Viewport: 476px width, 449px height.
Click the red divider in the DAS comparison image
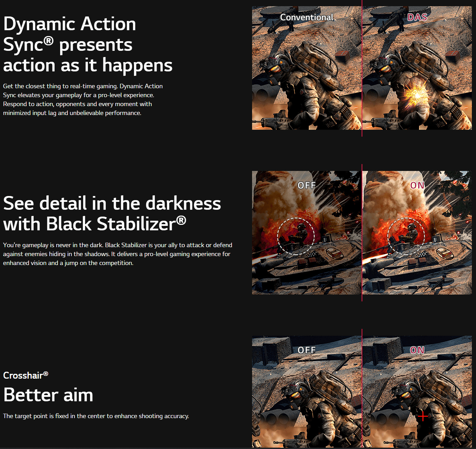[362, 69]
